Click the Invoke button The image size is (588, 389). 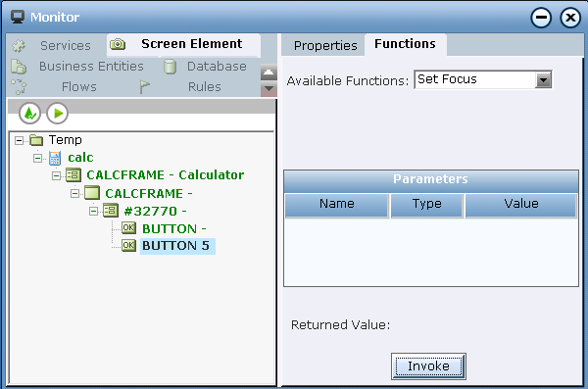428,366
